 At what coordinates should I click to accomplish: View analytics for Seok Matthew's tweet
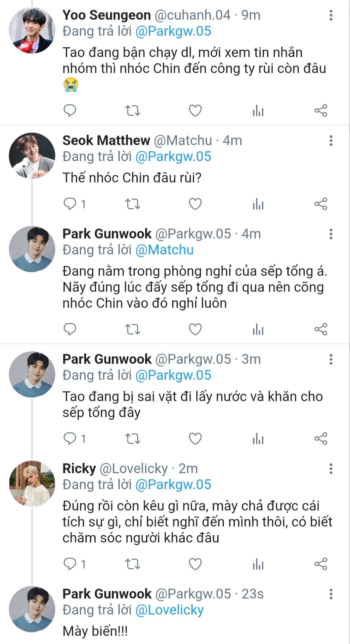pos(258,204)
